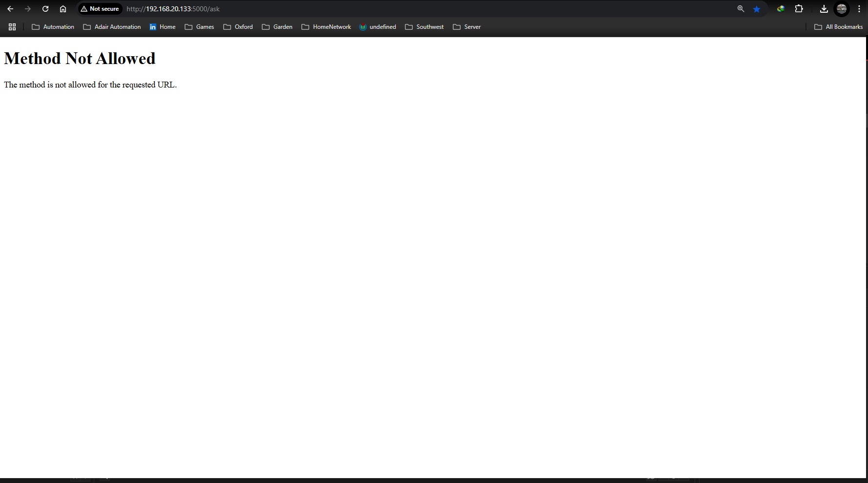This screenshot has height=483, width=868.
Task: Open the undefined bookmark
Action: 378,27
